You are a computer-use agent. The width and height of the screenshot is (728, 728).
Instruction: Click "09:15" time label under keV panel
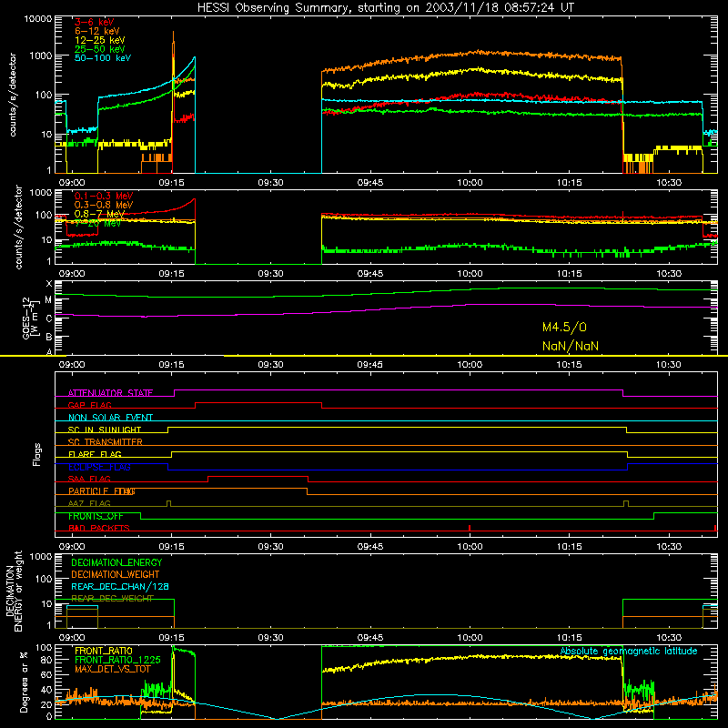tap(171, 183)
